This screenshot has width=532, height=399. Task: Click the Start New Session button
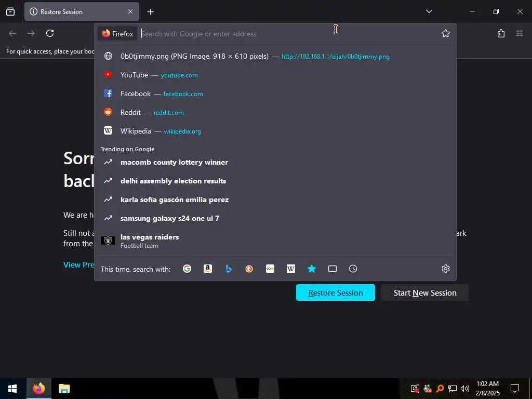point(425,292)
